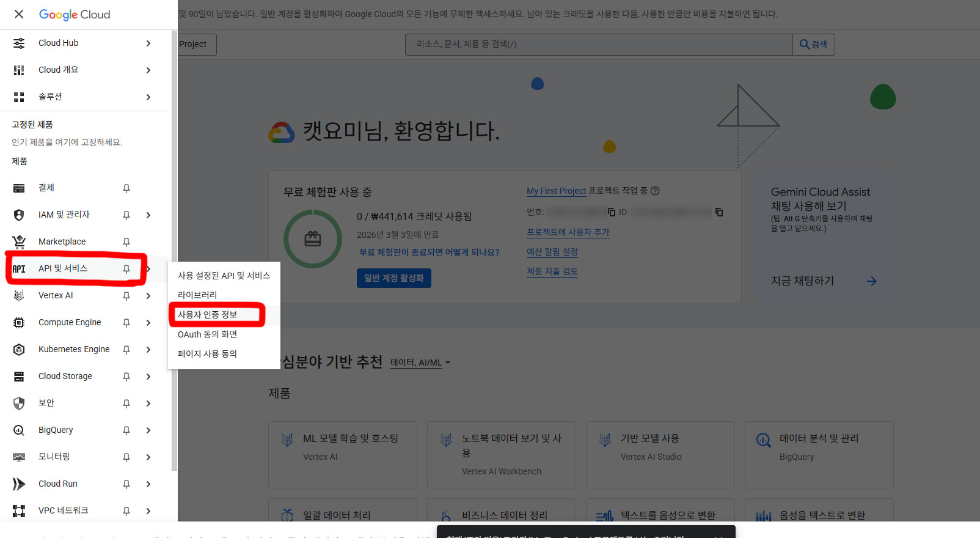980x538 pixels.
Task: Expand the BigQuery submenu arrow
Action: click(x=148, y=430)
